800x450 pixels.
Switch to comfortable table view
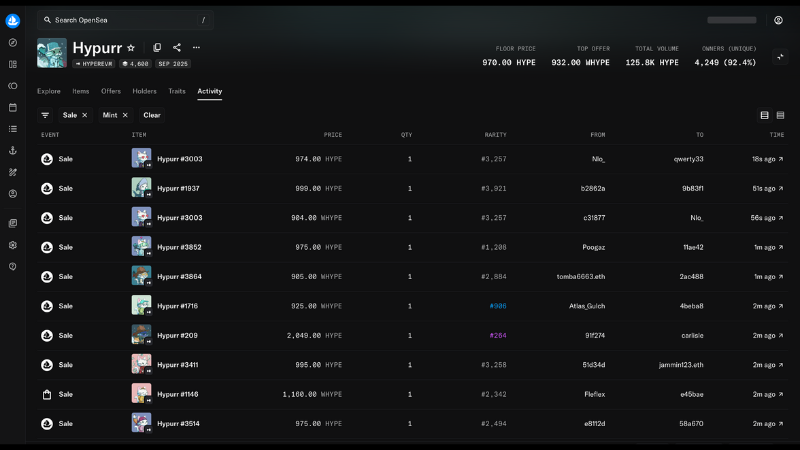coord(764,115)
